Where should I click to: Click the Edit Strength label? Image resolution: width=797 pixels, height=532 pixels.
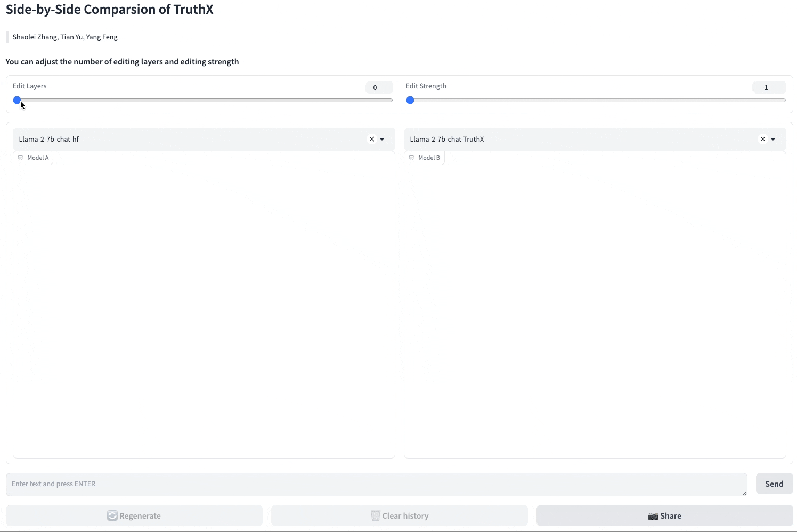(426, 86)
